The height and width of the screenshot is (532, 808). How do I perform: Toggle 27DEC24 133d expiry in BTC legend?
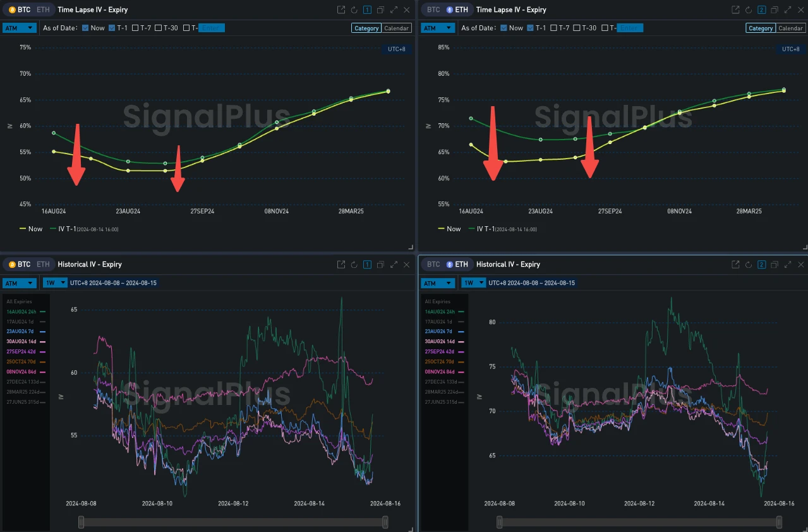[25, 382]
